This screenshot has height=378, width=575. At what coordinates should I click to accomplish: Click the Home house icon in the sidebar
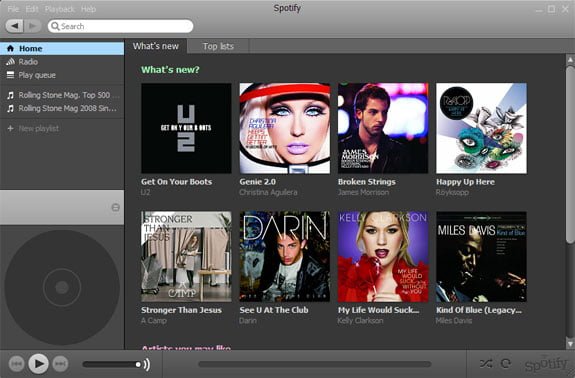[x=10, y=48]
